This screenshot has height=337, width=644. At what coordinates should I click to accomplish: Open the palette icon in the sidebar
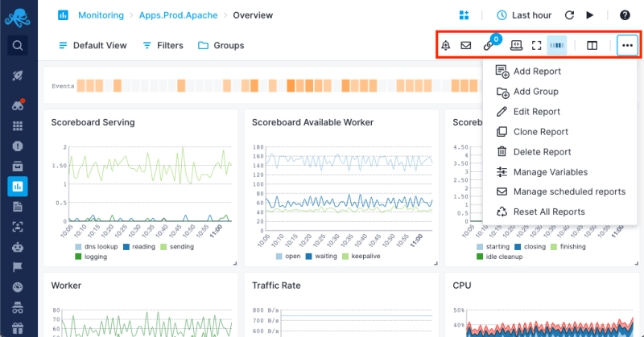17,287
